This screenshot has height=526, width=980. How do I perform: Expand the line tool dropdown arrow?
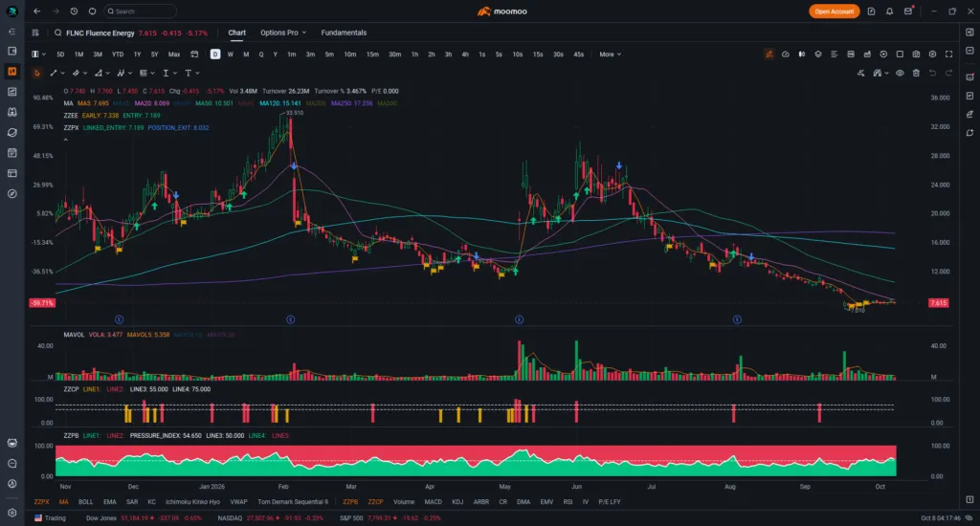coord(62,73)
